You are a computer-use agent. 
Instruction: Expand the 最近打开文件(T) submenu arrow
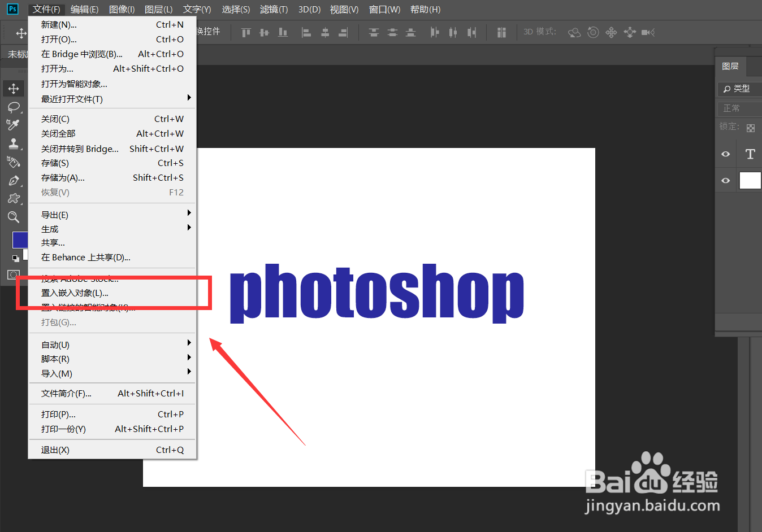[x=189, y=98]
